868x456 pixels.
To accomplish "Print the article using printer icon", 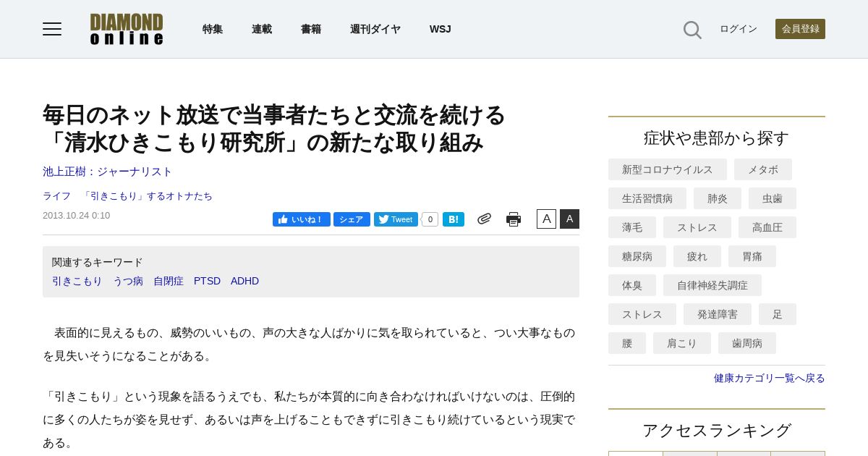I will tap(514, 219).
